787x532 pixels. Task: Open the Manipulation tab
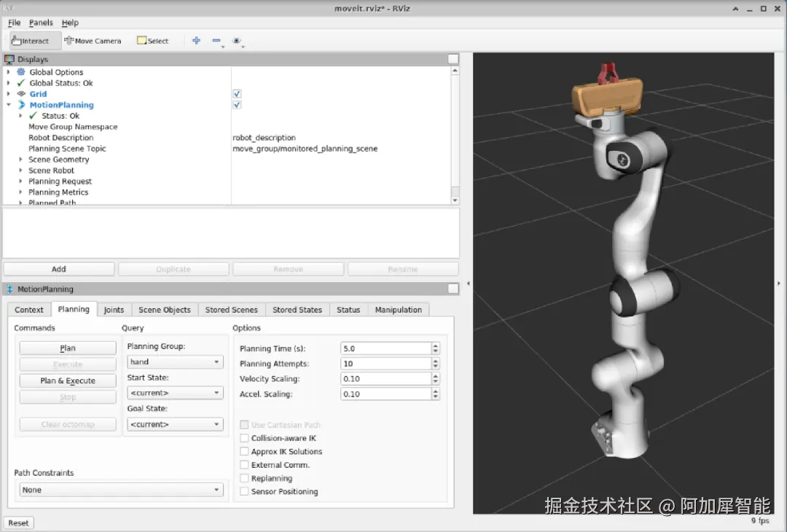pos(399,310)
